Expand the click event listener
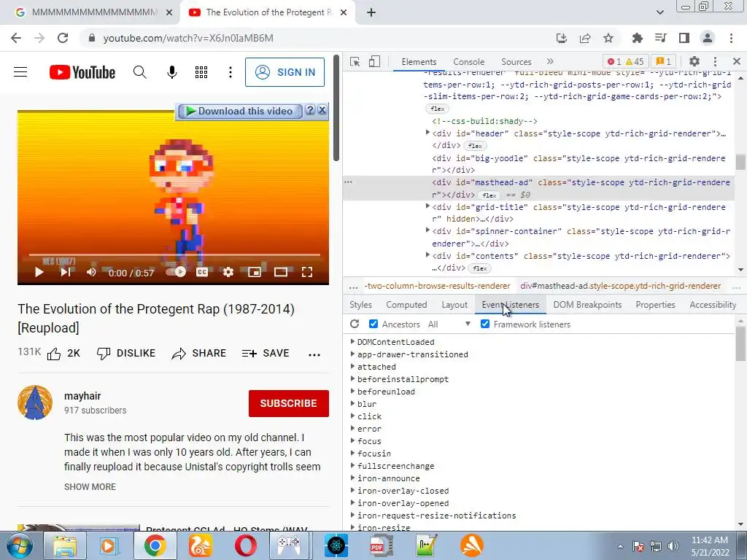The height and width of the screenshot is (560, 747). pyautogui.click(x=352, y=416)
